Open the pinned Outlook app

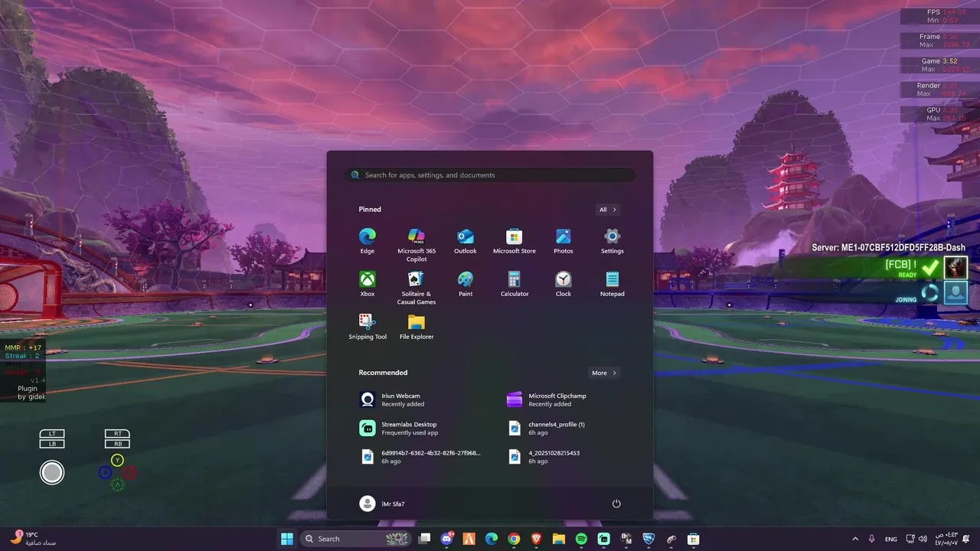465,241
